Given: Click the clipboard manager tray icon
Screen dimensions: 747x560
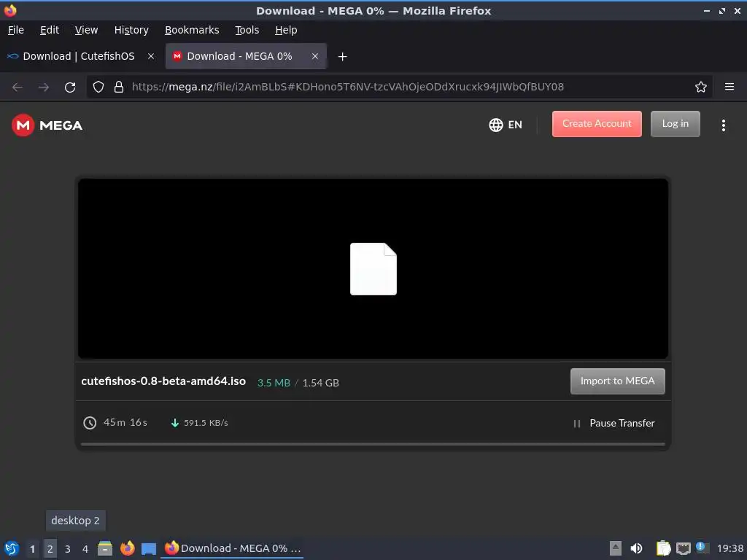Looking at the screenshot, I should coord(663,548).
